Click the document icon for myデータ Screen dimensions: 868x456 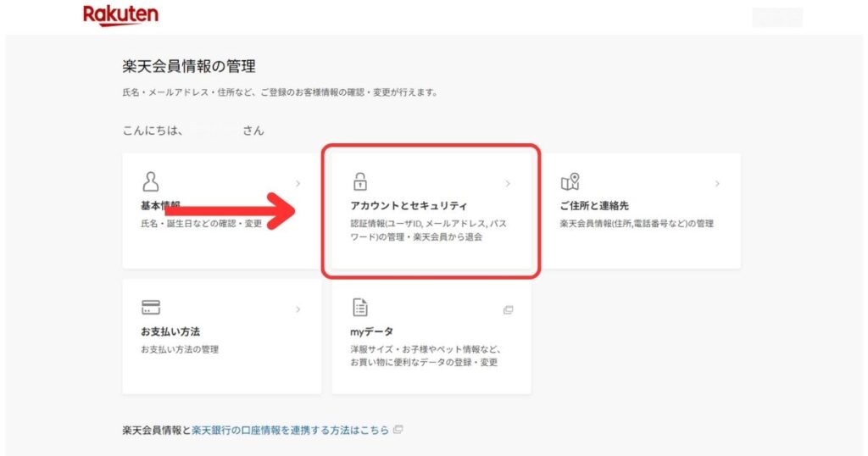tap(359, 307)
